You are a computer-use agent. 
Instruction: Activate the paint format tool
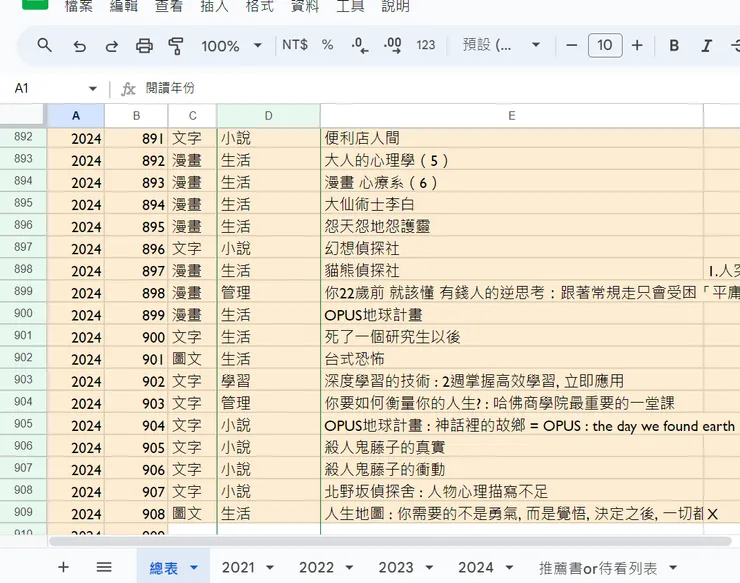point(176,46)
